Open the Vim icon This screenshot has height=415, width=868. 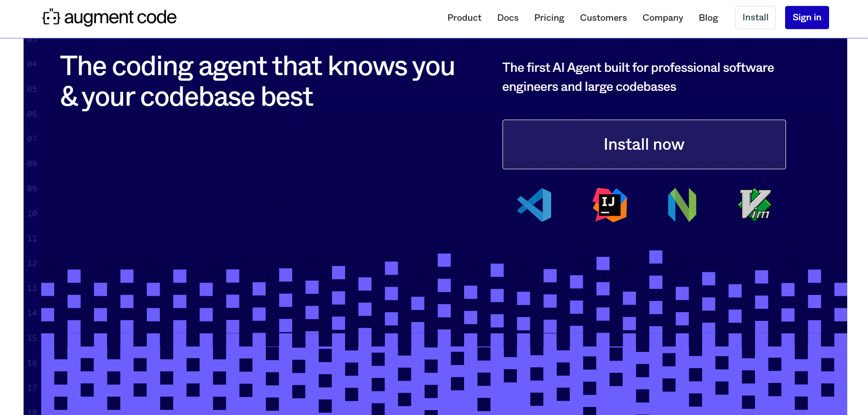pyautogui.click(x=755, y=205)
